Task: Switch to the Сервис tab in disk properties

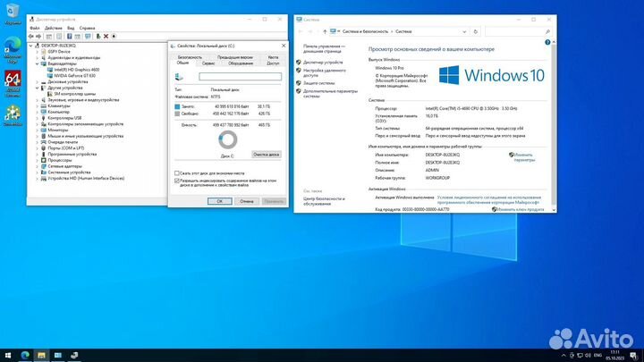Action: 208,63
